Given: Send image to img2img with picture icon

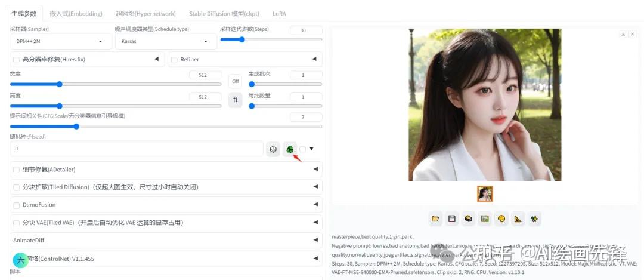Looking at the screenshot, I should 485,219.
